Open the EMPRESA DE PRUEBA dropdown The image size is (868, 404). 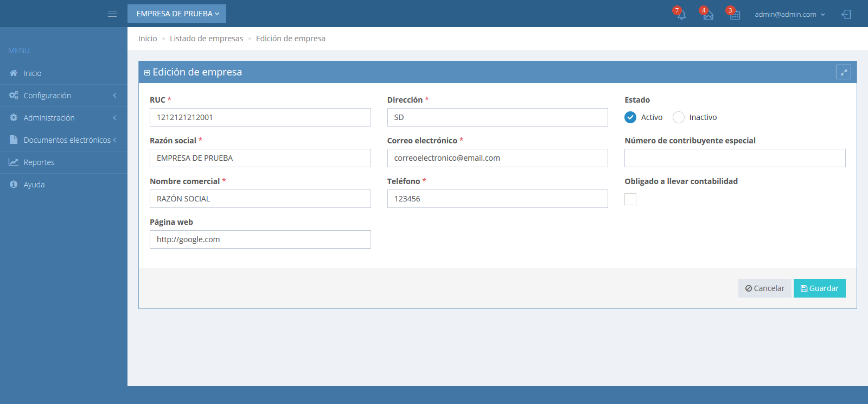tap(177, 14)
